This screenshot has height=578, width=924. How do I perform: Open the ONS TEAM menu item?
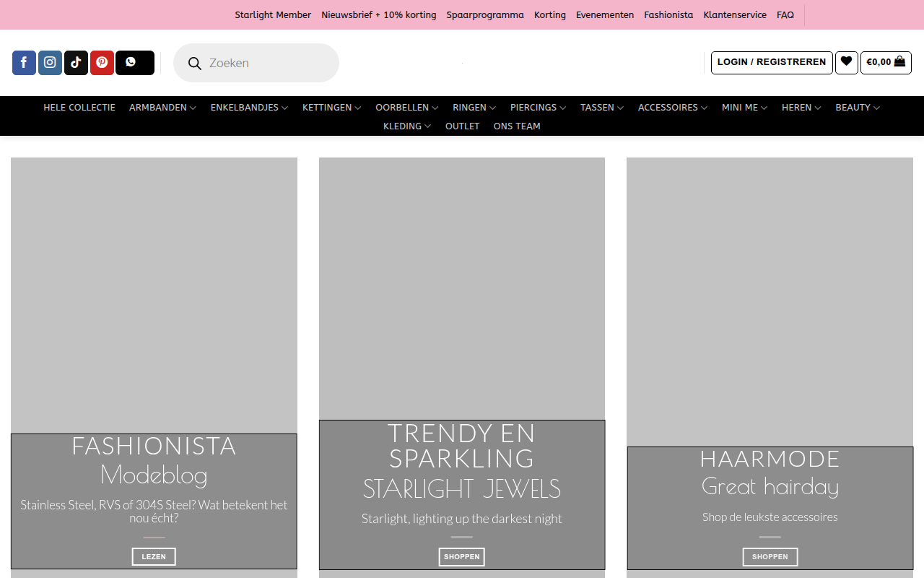click(x=517, y=126)
